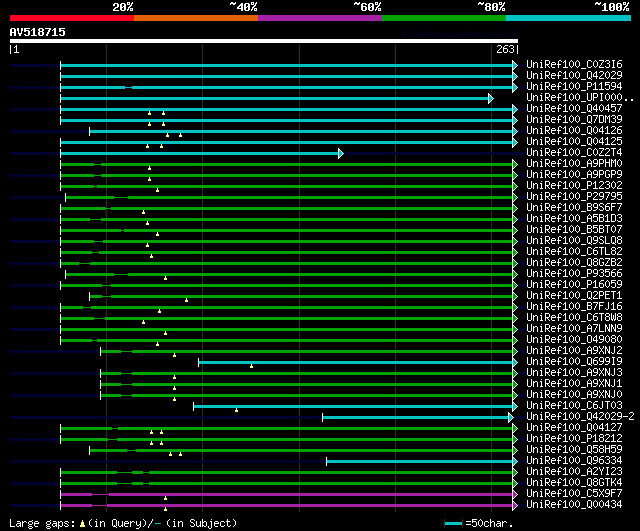Click the UniRef100_P18212 text
Image resolution: width=640 pixels, height=531 pixels.
574,439
